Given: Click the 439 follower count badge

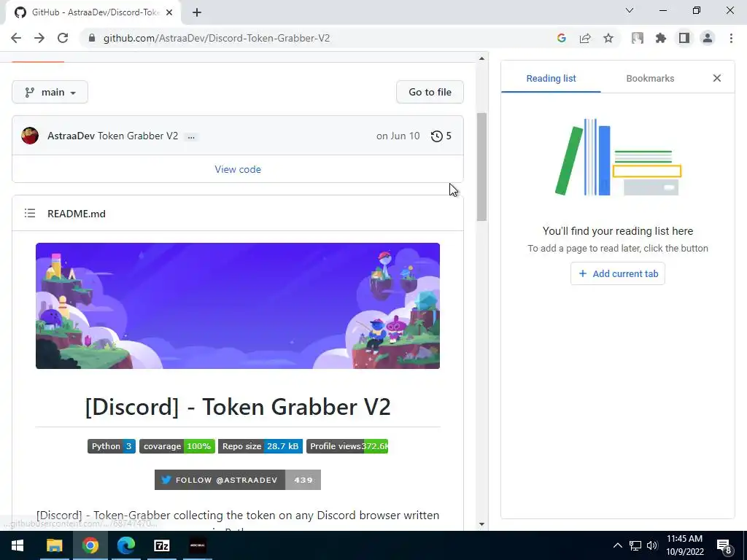Looking at the screenshot, I should [x=303, y=480].
